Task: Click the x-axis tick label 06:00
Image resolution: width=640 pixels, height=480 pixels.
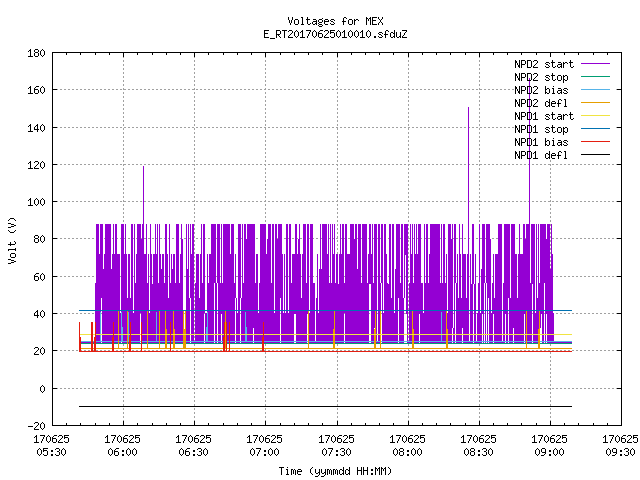Action: click(x=122, y=452)
